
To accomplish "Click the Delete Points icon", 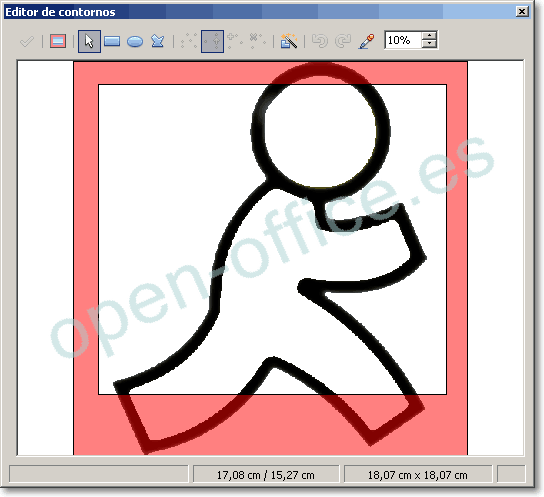I will coord(257,40).
